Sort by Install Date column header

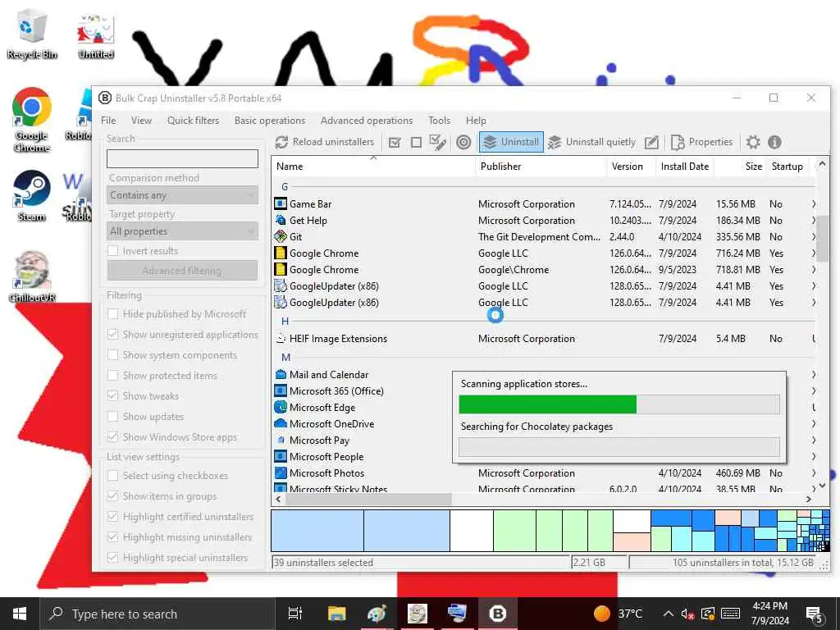click(x=685, y=166)
